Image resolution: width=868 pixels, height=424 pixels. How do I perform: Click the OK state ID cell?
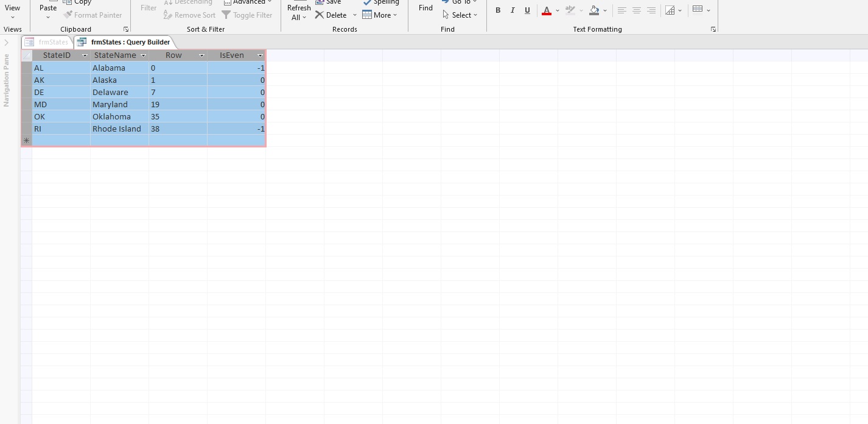tap(61, 116)
